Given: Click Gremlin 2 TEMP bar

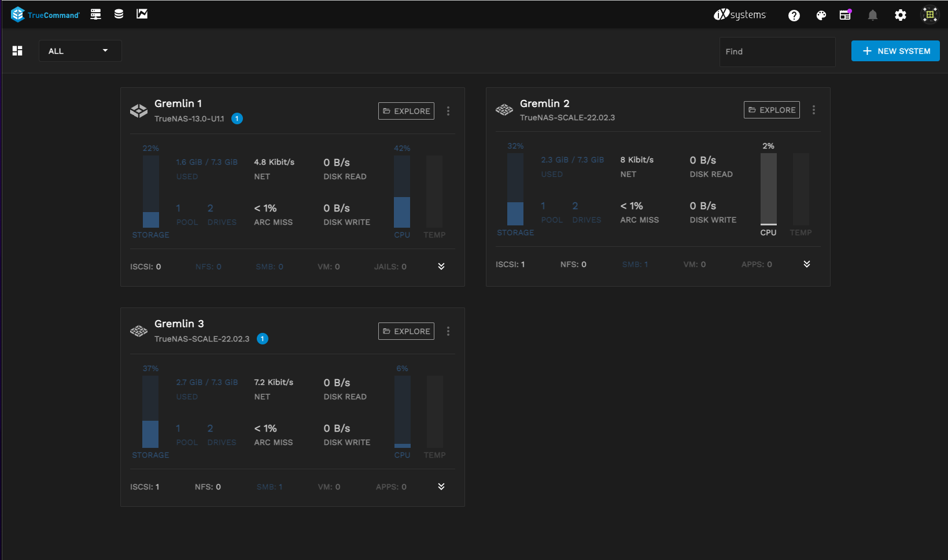Looking at the screenshot, I should click(x=801, y=189).
